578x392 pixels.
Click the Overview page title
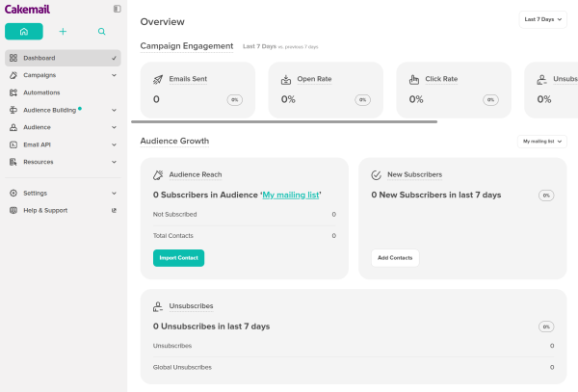tap(162, 22)
